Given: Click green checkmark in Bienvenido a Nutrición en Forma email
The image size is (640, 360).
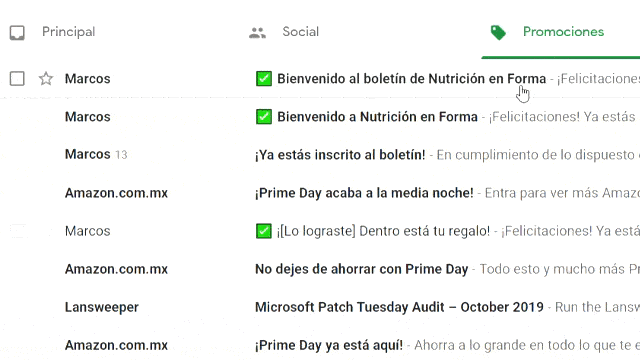Looking at the screenshot, I should pyautogui.click(x=264, y=117).
